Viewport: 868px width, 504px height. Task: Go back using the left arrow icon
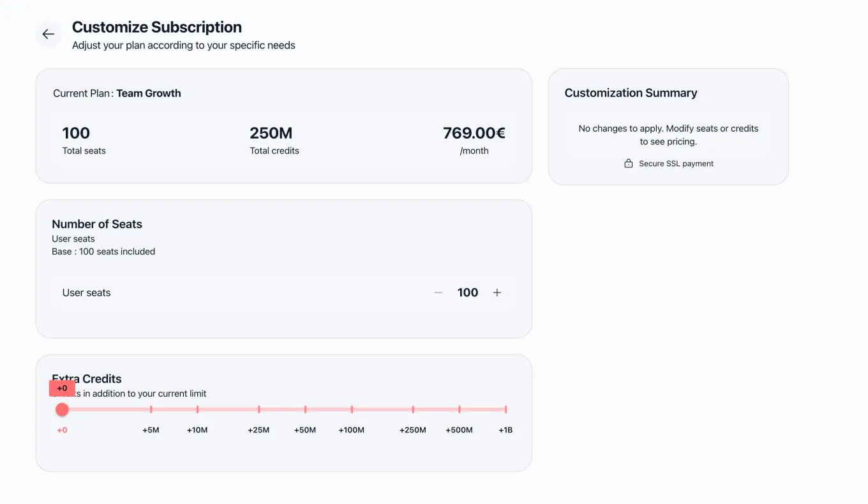click(x=49, y=34)
